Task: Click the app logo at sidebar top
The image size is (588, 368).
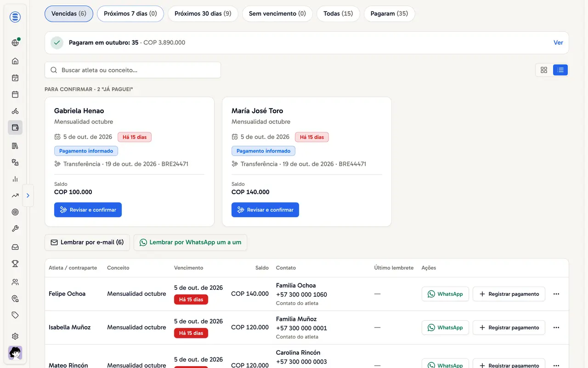Action: [x=15, y=17]
